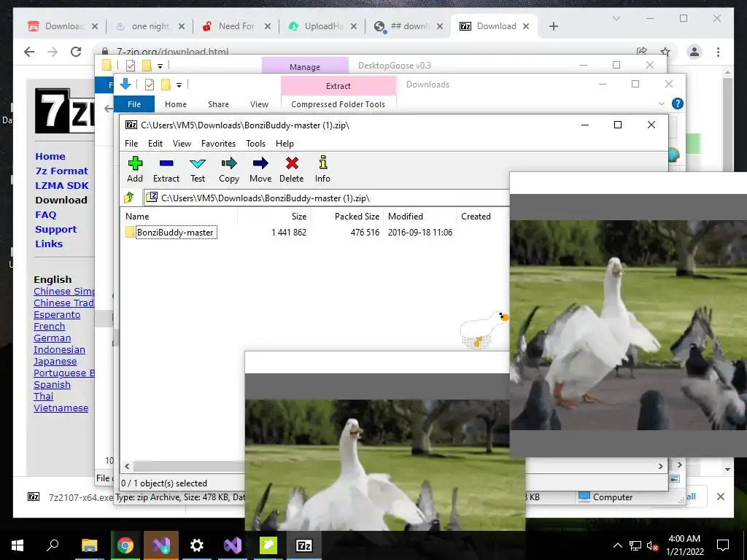Click the Add button in 7-Zip toolbar
Viewport: 747px width, 560px height.
tap(135, 169)
